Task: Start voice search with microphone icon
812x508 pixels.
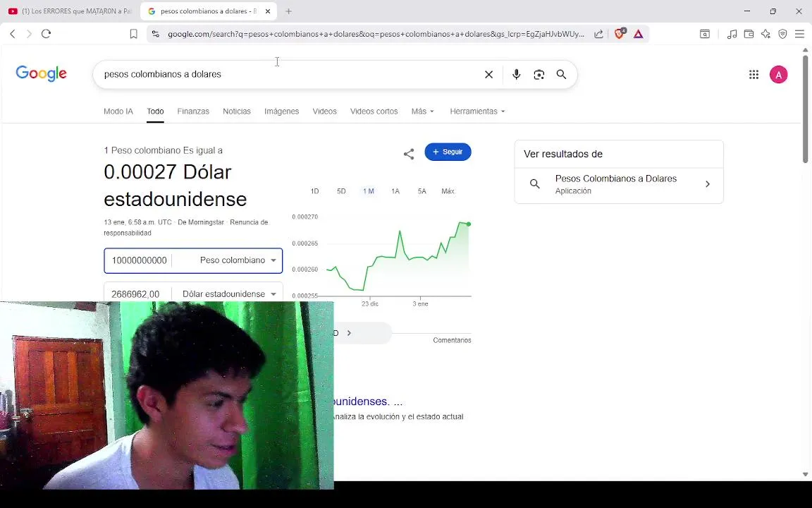Action: [x=516, y=75]
